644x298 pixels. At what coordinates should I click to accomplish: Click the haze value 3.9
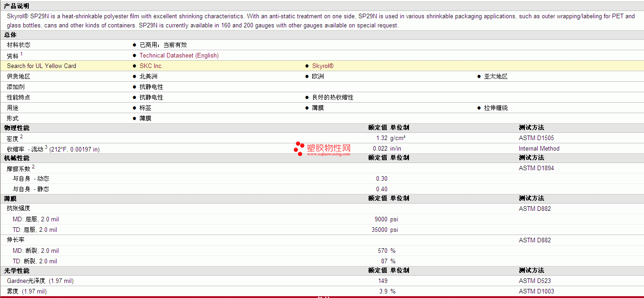click(x=383, y=292)
